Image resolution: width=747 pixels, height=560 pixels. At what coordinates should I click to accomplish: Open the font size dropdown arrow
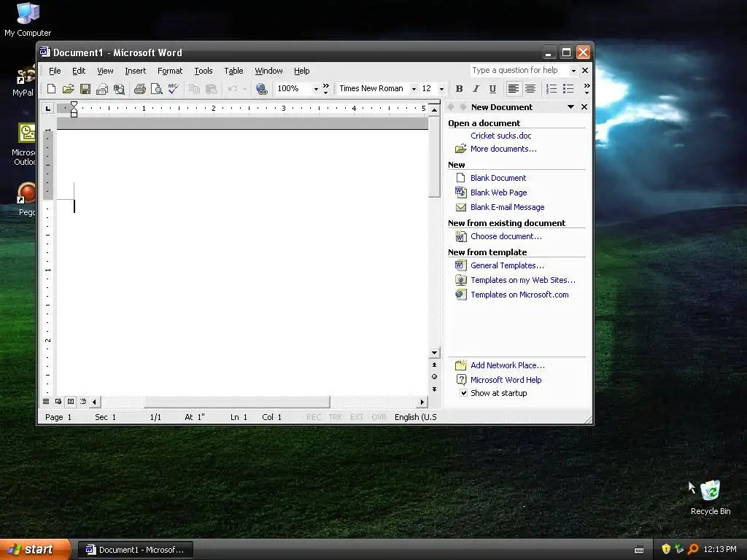[x=441, y=88]
